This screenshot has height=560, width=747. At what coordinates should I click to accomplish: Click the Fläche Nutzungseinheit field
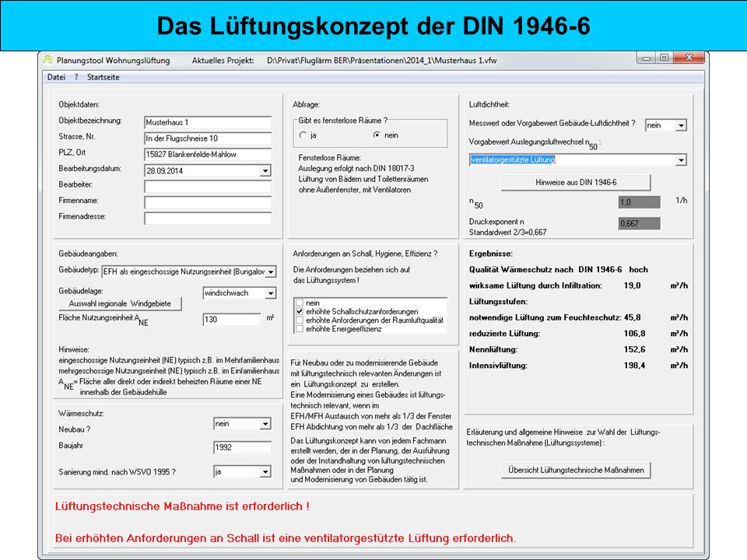click(x=232, y=320)
